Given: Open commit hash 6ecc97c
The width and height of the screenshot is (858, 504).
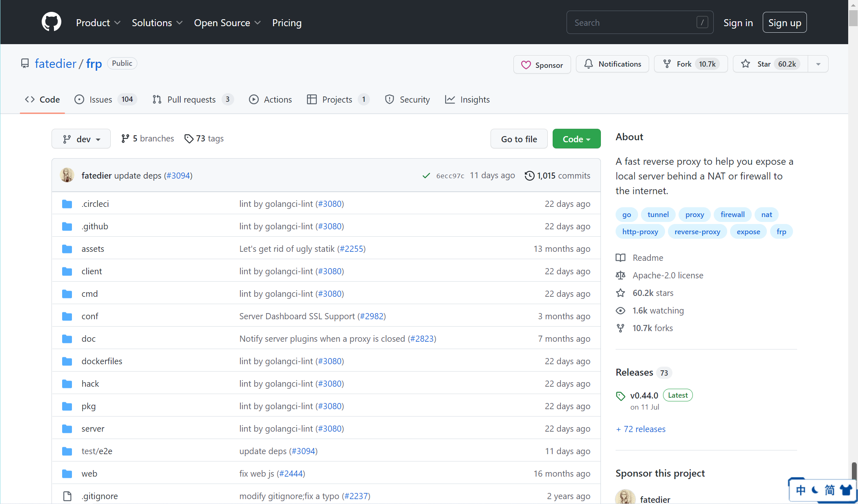Looking at the screenshot, I should (450, 176).
